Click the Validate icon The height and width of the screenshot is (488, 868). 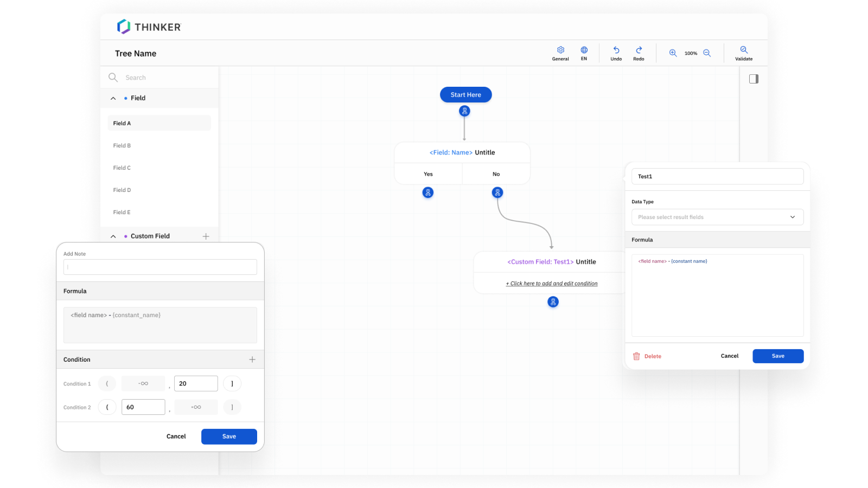744,50
